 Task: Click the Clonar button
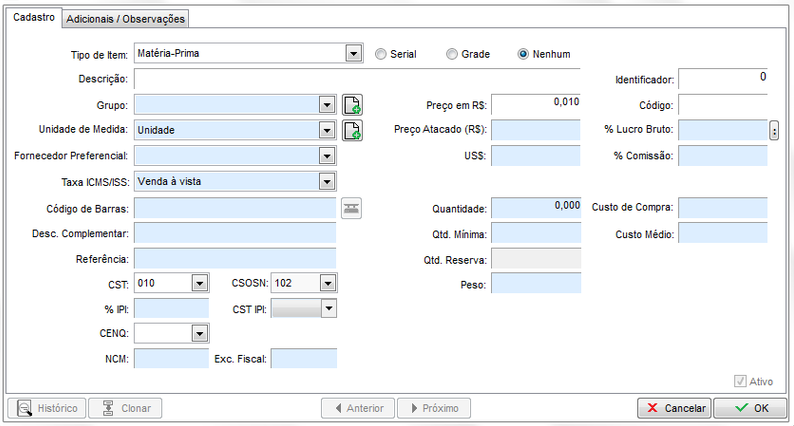[x=124, y=408]
